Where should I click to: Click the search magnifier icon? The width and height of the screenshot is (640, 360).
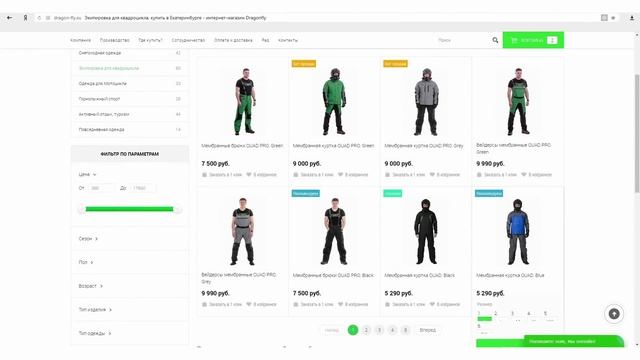495,40
